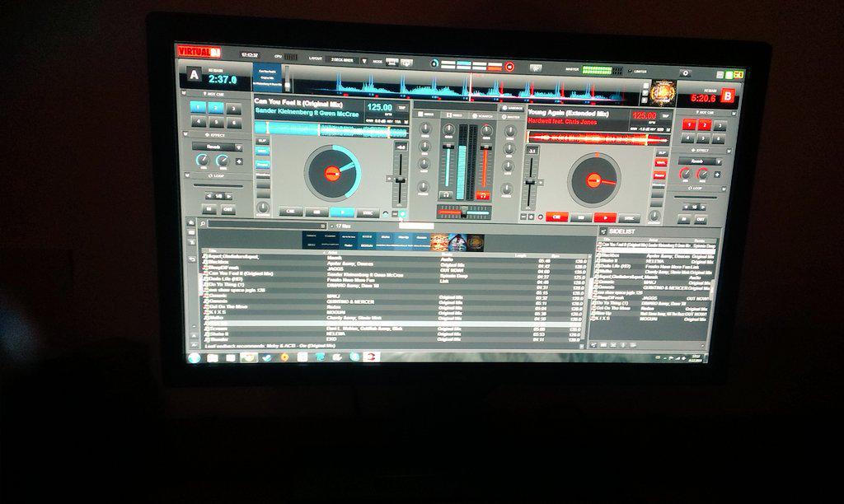Switch to the SCRATCH tab in the mixer panel
844x504 pixels.
[x=481, y=115]
